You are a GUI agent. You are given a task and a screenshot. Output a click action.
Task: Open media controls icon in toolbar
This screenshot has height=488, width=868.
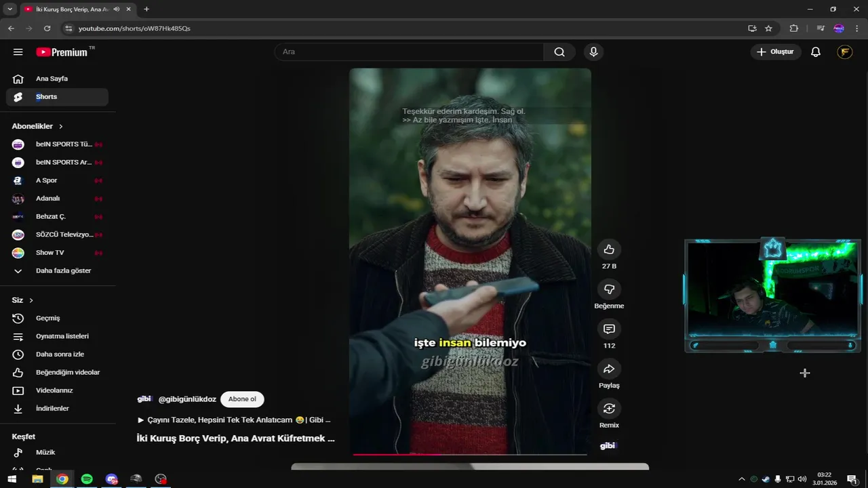(821, 28)
